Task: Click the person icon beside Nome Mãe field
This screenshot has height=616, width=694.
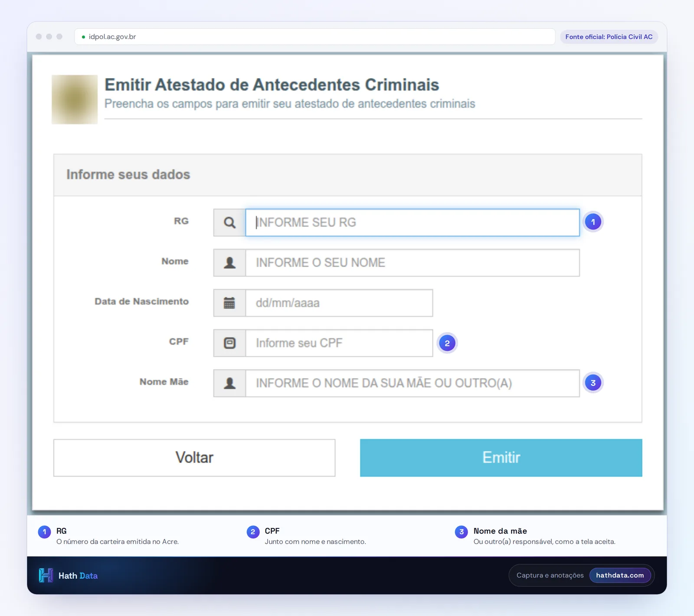Action: coord(229,383)
